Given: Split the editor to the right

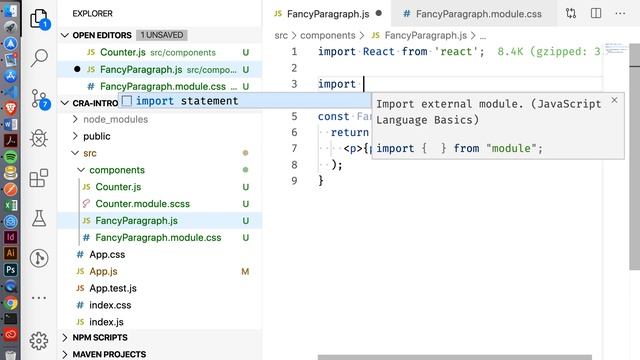Looking at the screenshot, I should tap(596, 13).
